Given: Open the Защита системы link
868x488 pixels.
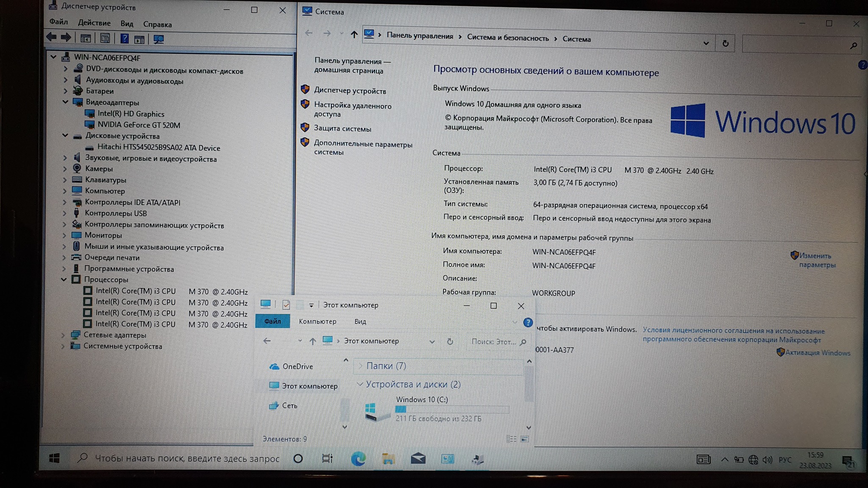Looking at the screenshot, I should pos(342,128).
